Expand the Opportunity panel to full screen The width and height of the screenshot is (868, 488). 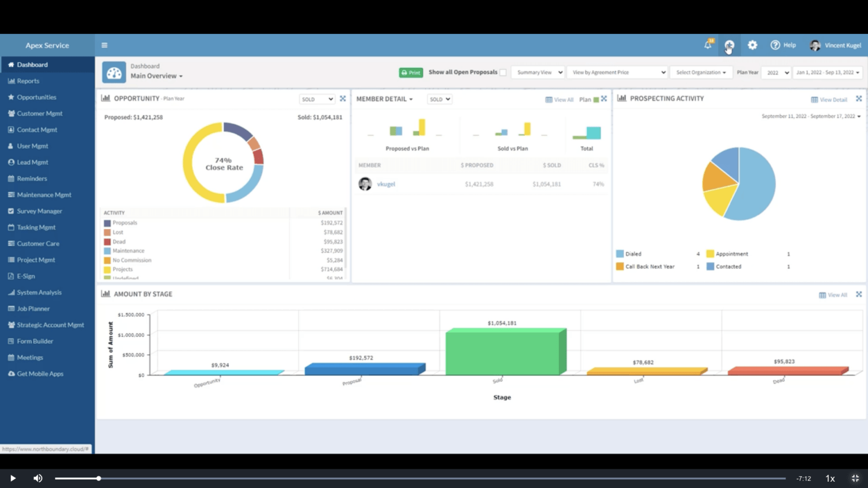pos(343,98)
